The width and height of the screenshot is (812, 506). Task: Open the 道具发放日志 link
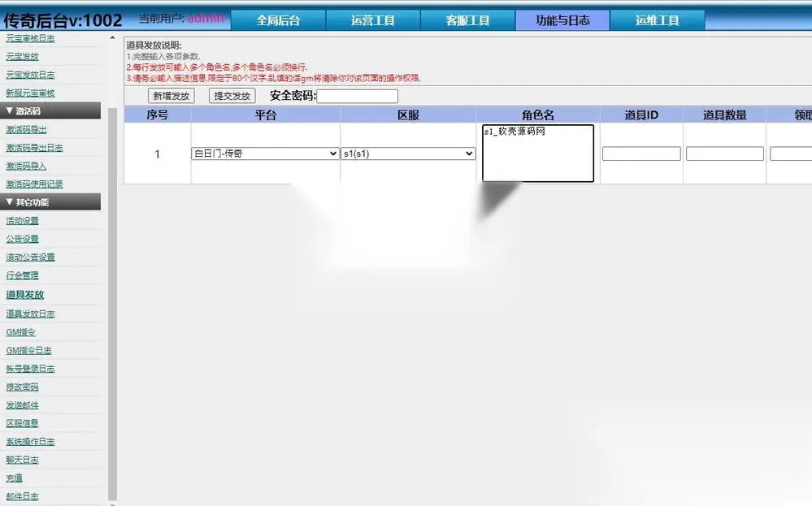[30, 314]
